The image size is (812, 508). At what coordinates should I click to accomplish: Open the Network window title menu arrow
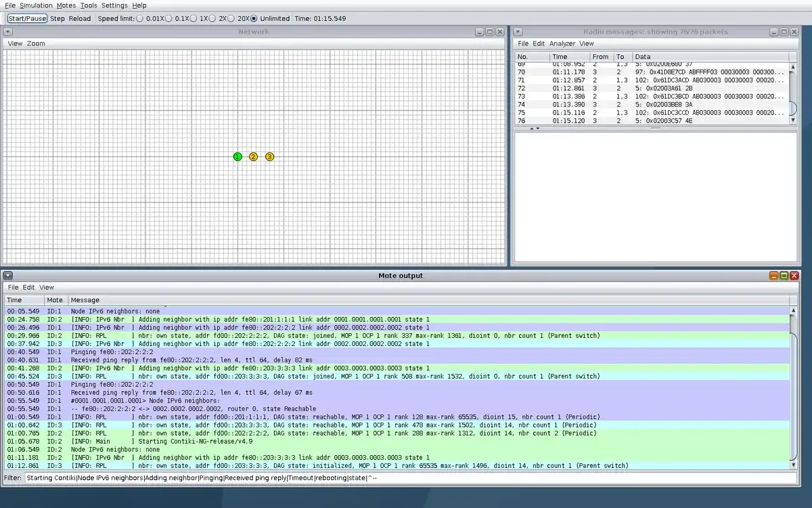(7, 32)
